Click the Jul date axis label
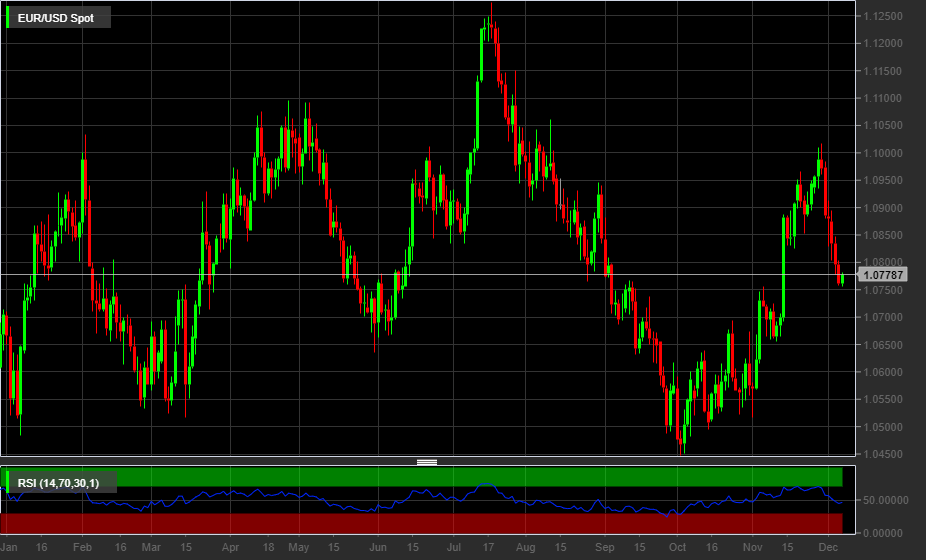926x560 pixels. 454,548
